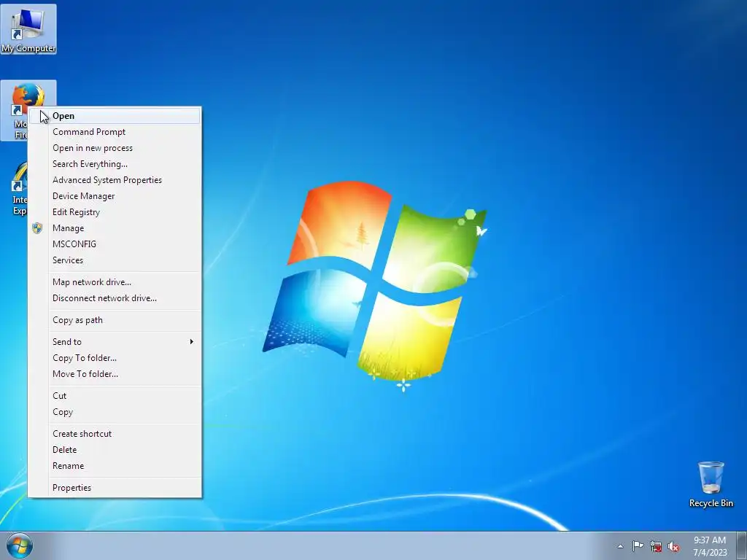The width and height of the screenshot is (747, 560).
Task: Open the Action Center flag icon
Action: pos(638,546)
